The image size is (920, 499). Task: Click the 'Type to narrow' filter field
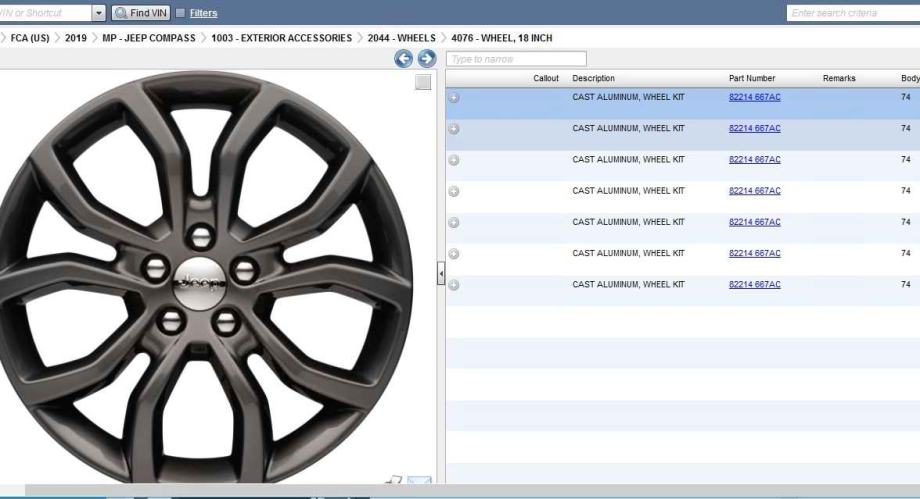[x=516, y=59]
